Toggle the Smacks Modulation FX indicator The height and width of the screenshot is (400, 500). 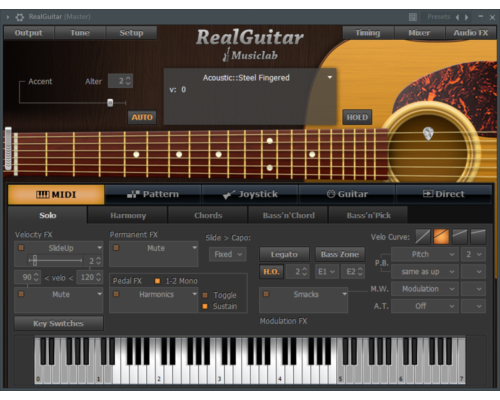[x=266, y=294]
